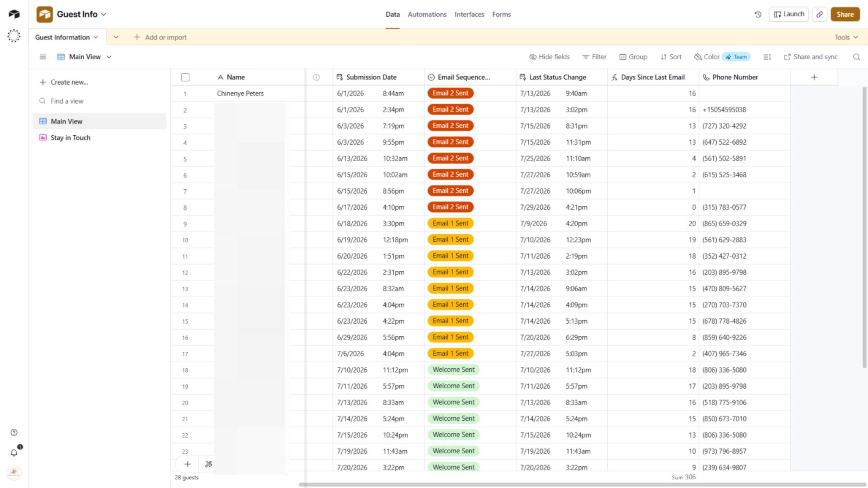Viewport: 868px width, 488px height.
Task: Add a new field plus icon
Action: [x=814, y=78]
